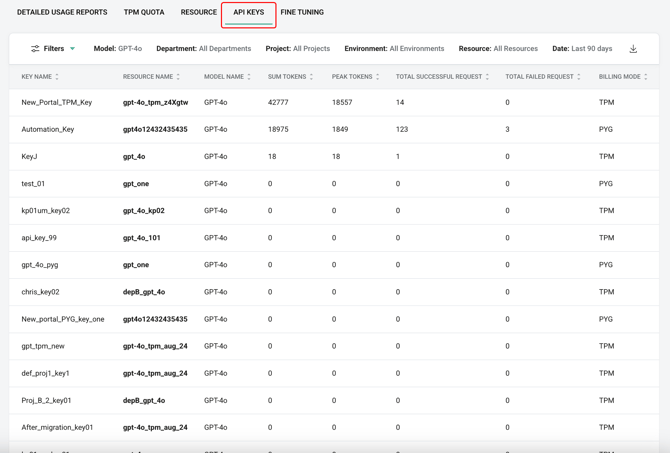
Task: Open resource gpt_4o in KeyJ row
Action: point(134,157)
